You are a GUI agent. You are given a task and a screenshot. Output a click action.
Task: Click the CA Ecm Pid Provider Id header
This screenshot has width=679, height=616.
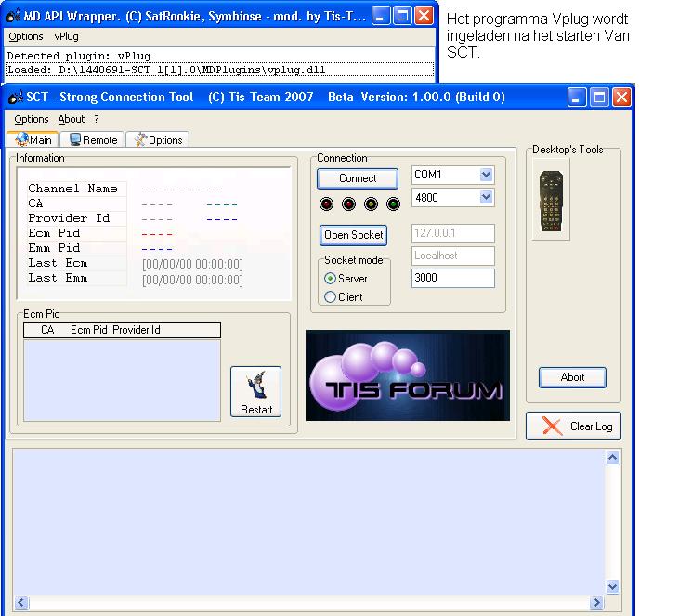click(x=122, y=330)
